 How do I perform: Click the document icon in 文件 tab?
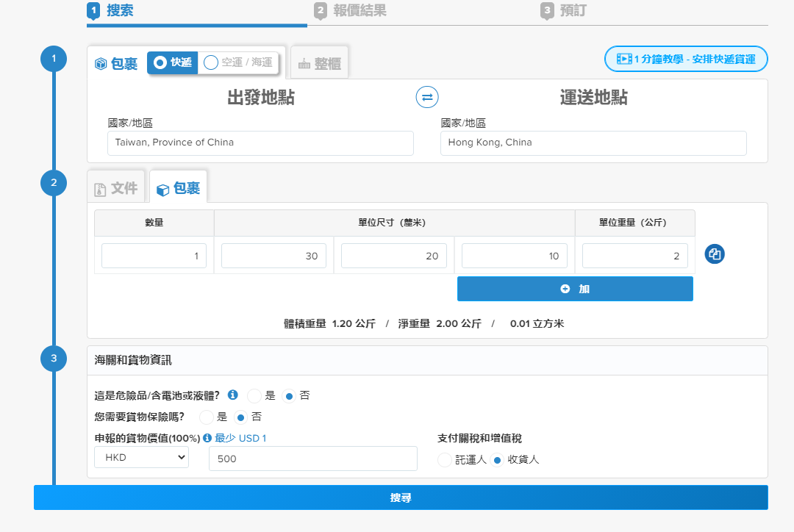(x=100, y=190)
